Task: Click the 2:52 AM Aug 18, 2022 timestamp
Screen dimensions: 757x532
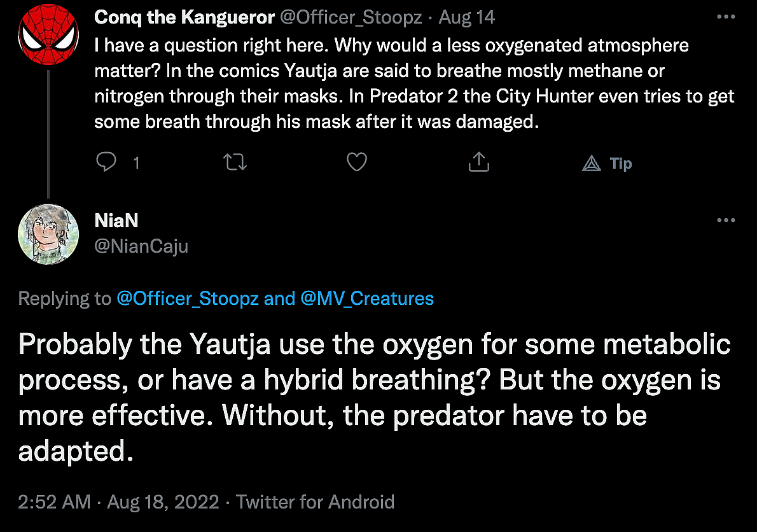Action: pos(118,501)
